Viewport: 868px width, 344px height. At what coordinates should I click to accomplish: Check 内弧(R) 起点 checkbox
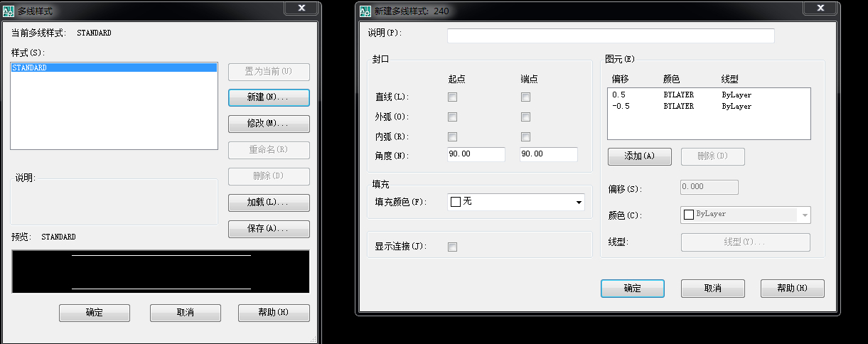[452, 136]
